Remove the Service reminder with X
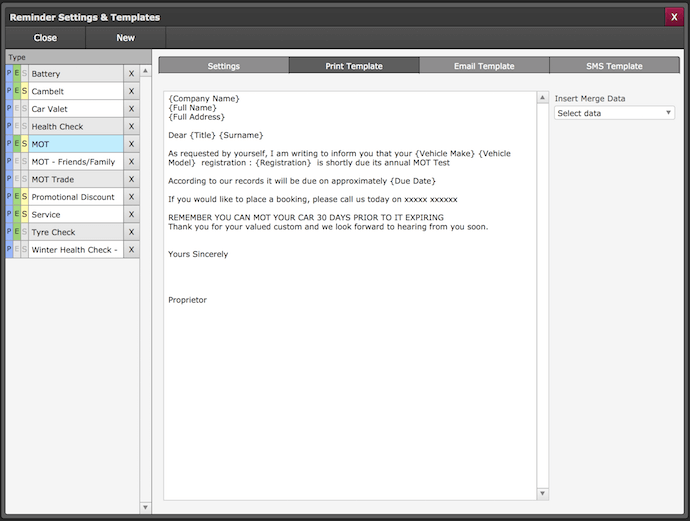The image size is (690, 521). pyautogui.click(x=131, y=215)
